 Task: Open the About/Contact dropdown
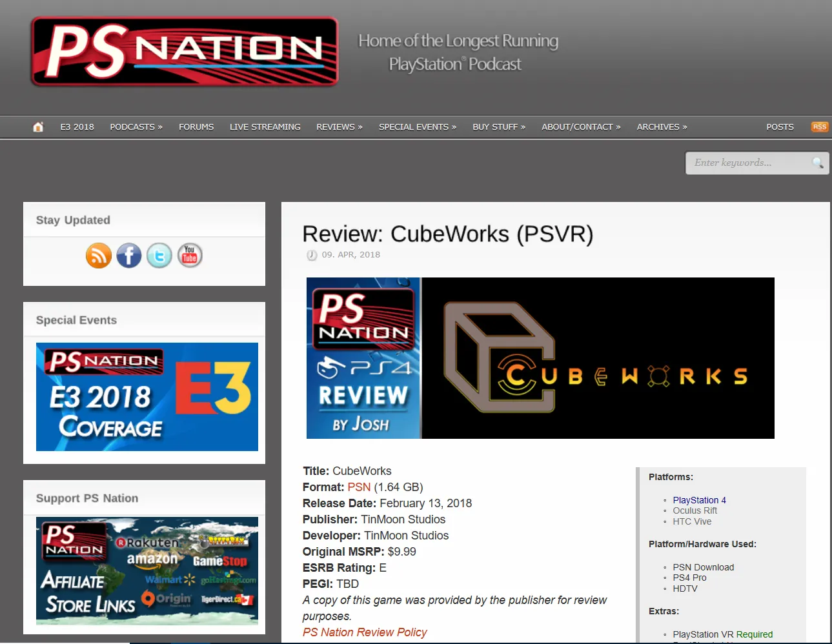click(x=580, y=127)
